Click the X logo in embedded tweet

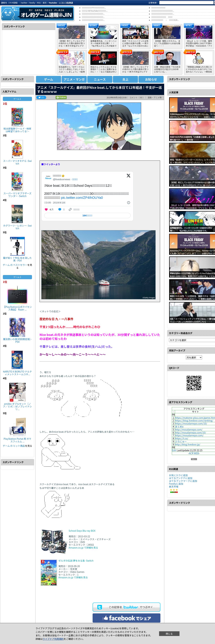click(128, 176)
